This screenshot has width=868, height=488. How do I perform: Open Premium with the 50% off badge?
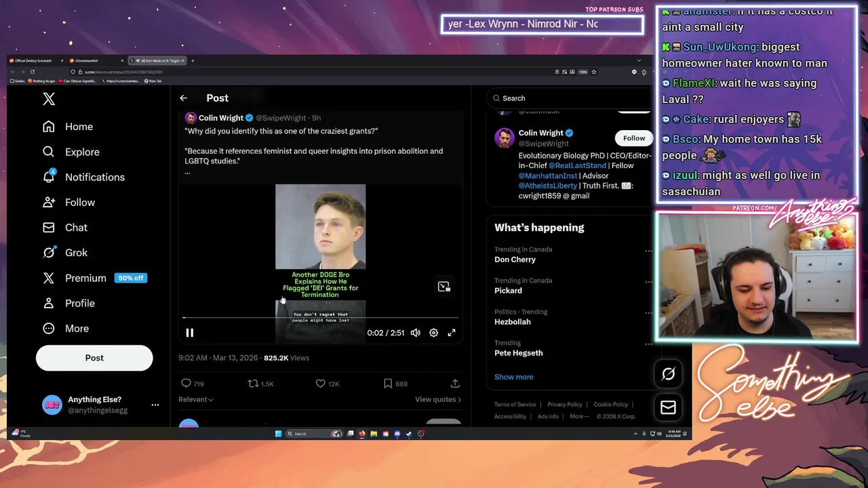[x=94, y=278]
